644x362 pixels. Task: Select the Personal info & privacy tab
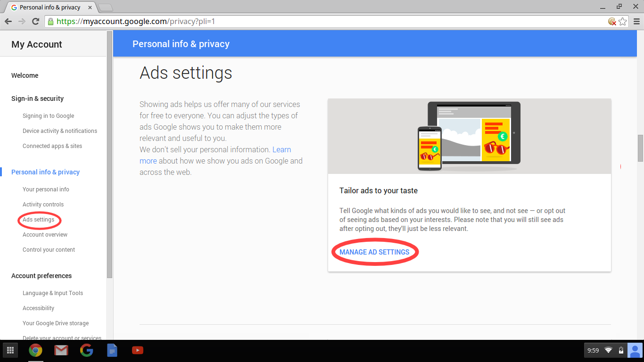tap(50, 8)
